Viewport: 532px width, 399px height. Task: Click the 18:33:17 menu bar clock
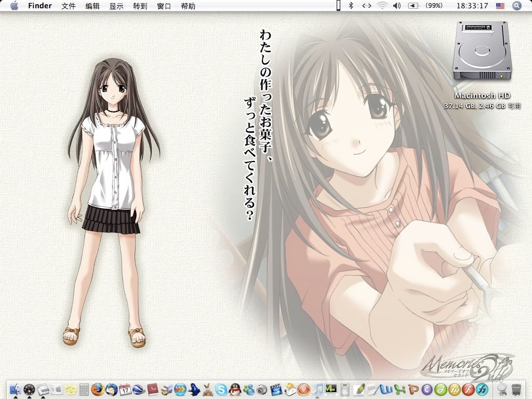(472, 6)
